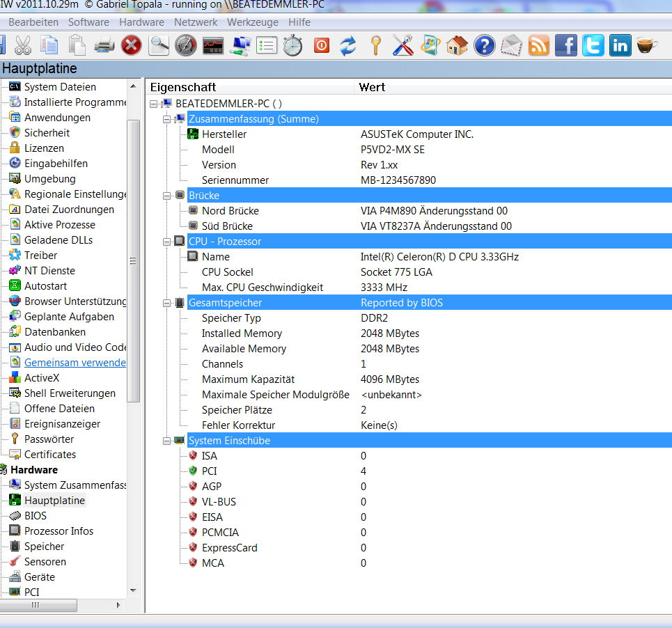Click the magnifying glass search icon
The height and width of the screenshot is (628, 672).
(x=159, y=45)
